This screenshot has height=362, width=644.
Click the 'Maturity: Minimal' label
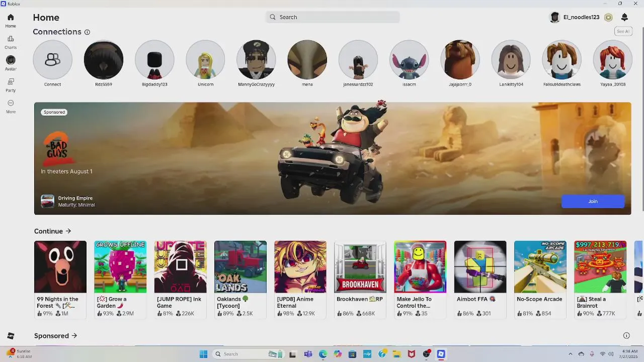pos(76,205)
